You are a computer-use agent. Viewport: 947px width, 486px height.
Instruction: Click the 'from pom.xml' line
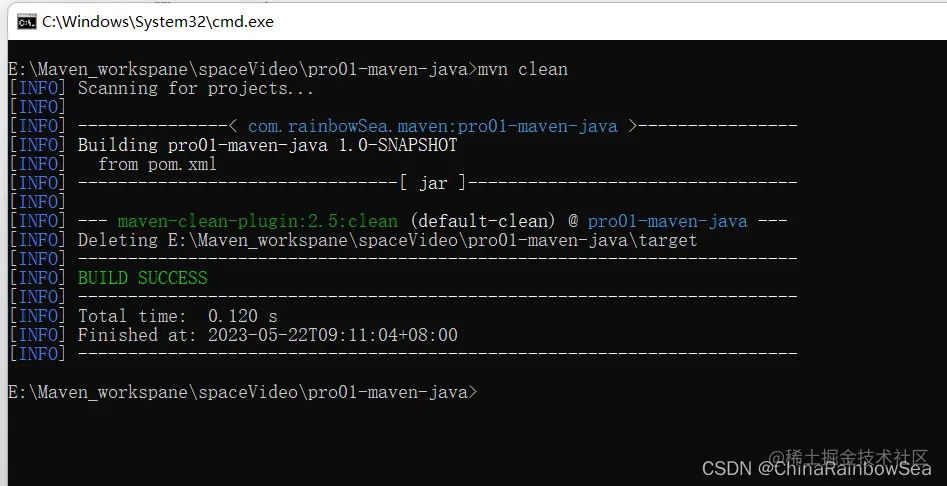pyautogui.click(x=157, y=164)
